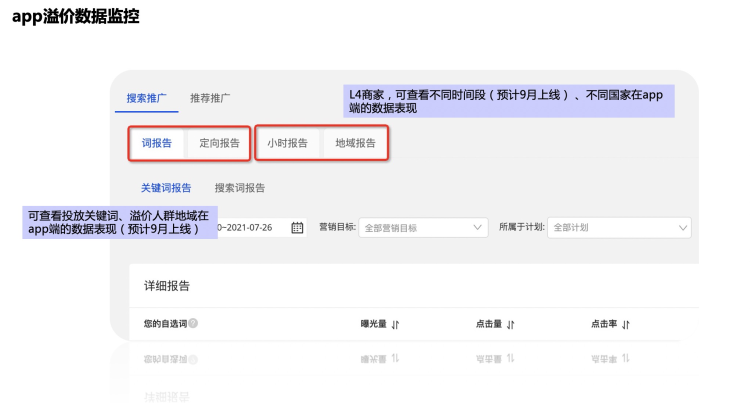Click the app溢价数据监控 slide title

click(x=76, y=17)
